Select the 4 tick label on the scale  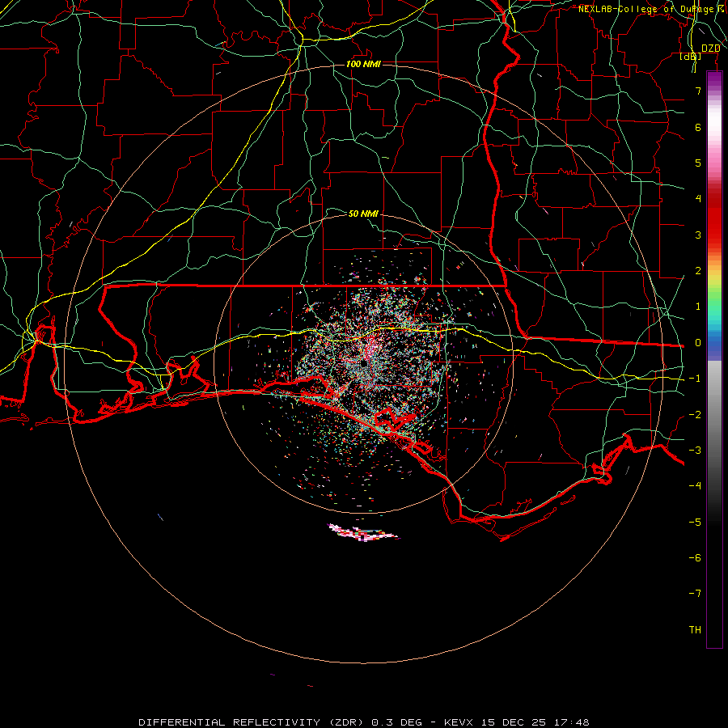pyautogui.click(x=698, y=199)
